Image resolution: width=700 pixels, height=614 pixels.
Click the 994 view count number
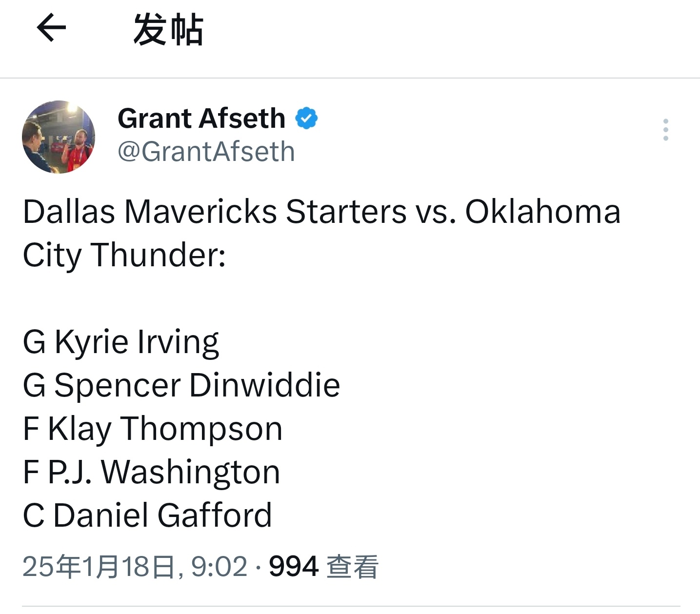coord(294,567)
